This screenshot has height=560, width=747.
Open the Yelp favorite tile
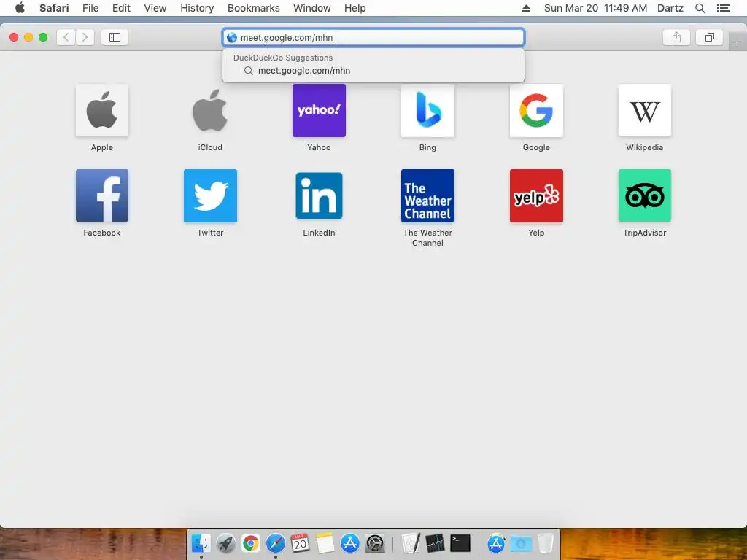click(536, 195)
